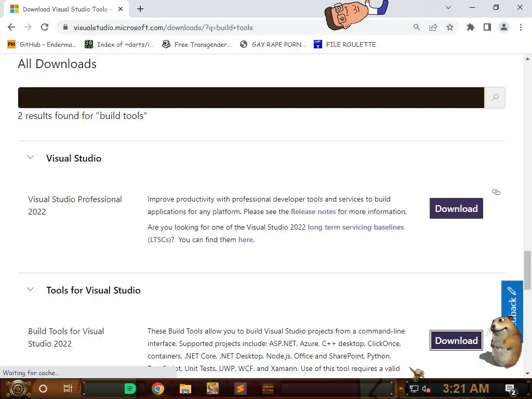Open the Release notes link
Viewport: 532px width, 399px height.
(313, 212)
